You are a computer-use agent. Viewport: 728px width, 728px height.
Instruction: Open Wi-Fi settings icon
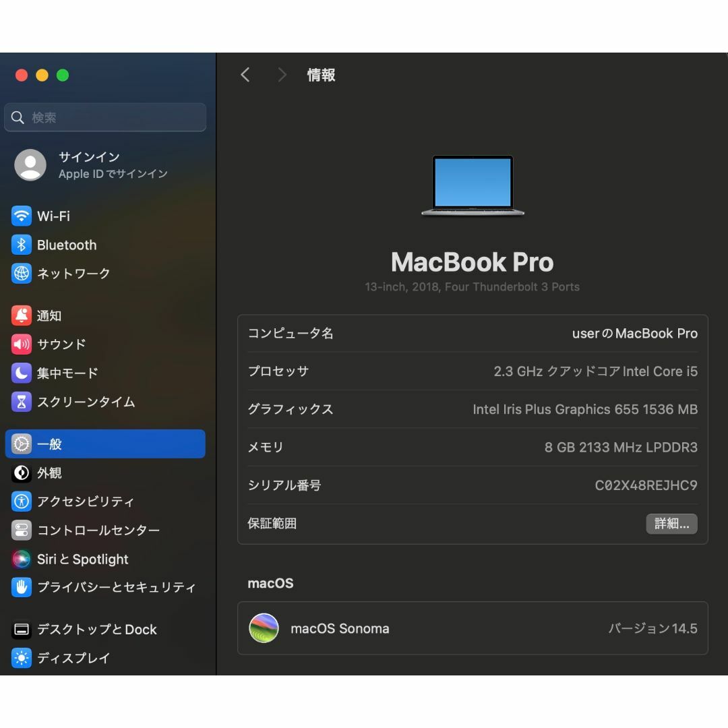(22, 216)
